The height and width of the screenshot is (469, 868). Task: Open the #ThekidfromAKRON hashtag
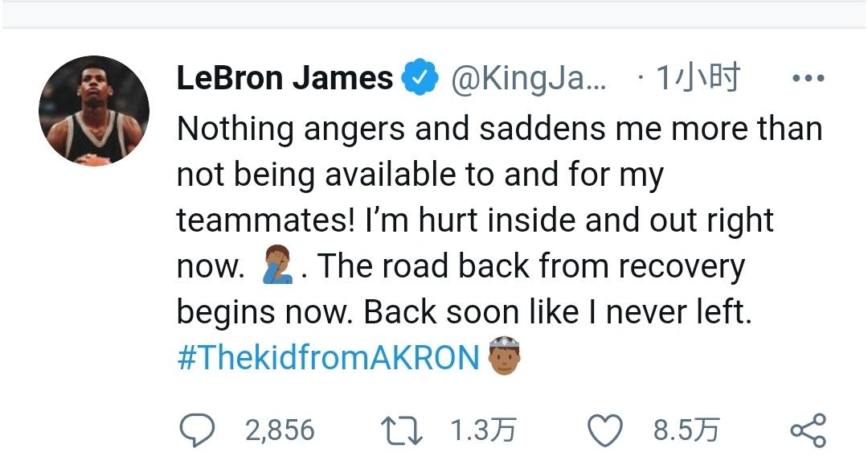[x=328, y=357]
